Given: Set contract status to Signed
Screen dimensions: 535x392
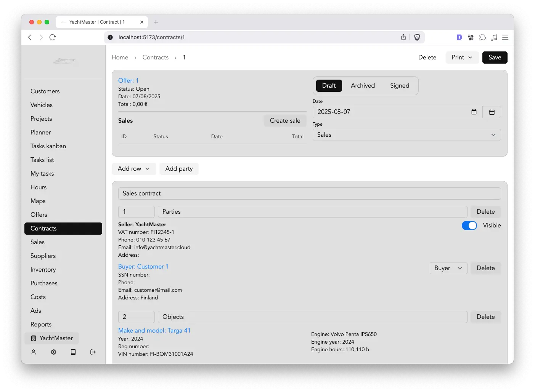Looking at the screenshot, I should [399, 86].
